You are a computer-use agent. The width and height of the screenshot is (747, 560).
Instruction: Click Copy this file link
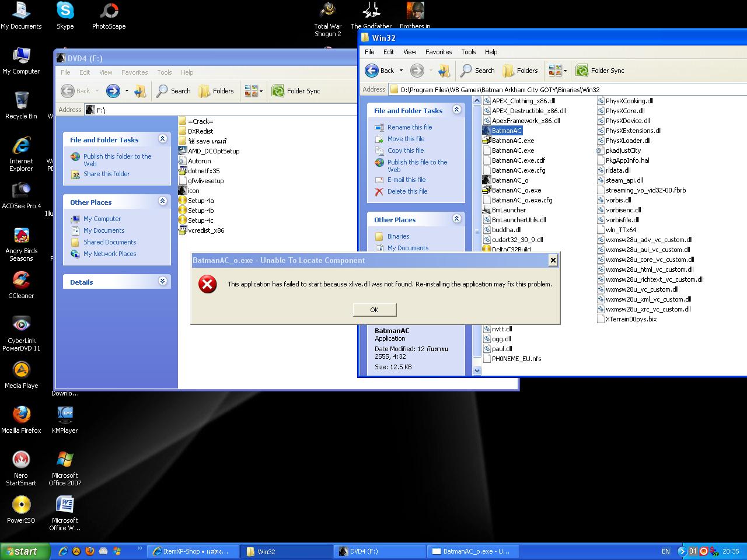[406, 150]
